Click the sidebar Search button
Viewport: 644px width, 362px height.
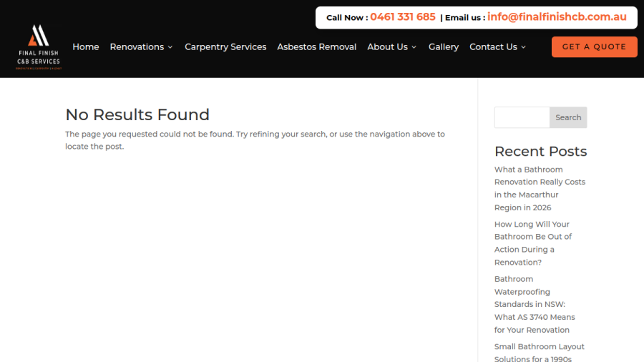click(x=568, y=117)
